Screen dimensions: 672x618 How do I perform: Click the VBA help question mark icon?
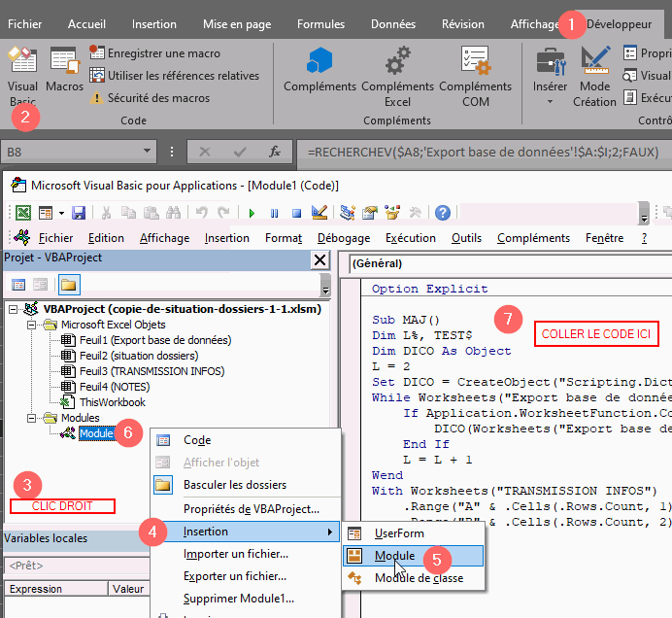pyautogui.click(x=443, y=213)
